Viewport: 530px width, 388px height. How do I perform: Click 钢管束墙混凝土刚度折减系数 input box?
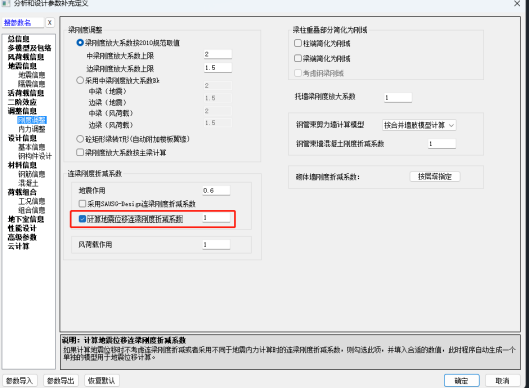442,144
